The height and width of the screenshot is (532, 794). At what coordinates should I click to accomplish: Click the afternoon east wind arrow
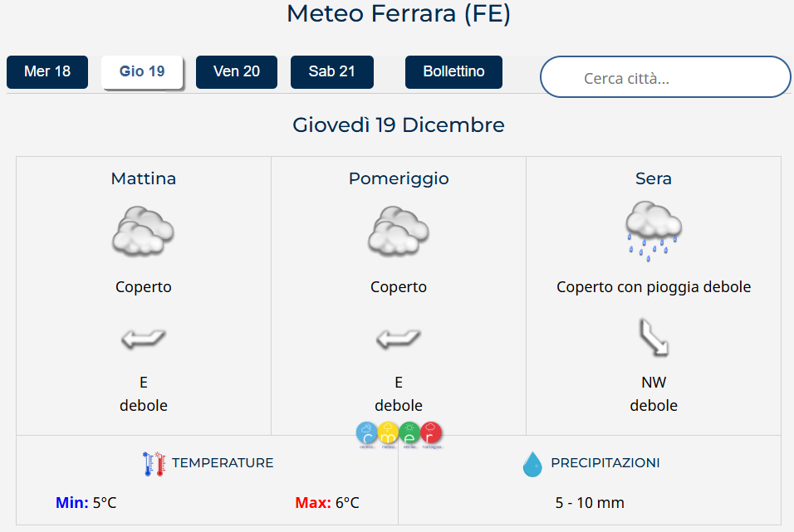pos(399,338)
